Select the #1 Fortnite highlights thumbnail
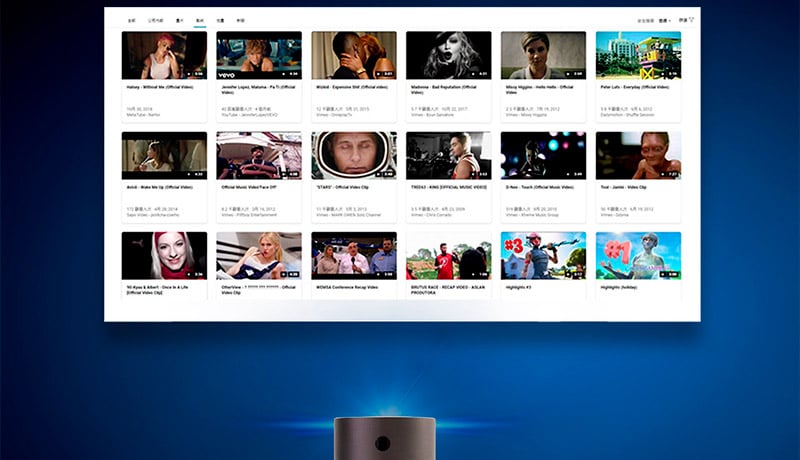This screenshot has height=460, width=800. coord(638,255)
